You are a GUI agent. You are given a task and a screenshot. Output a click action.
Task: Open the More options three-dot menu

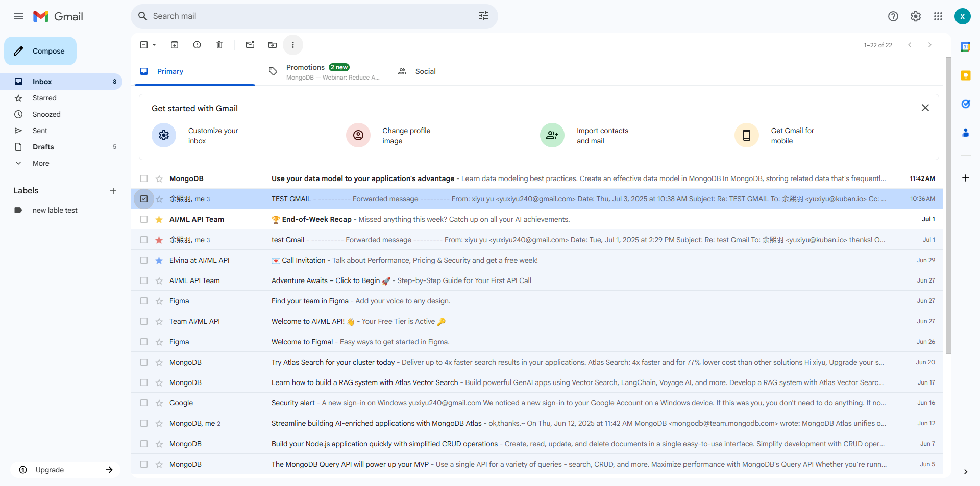293,45
